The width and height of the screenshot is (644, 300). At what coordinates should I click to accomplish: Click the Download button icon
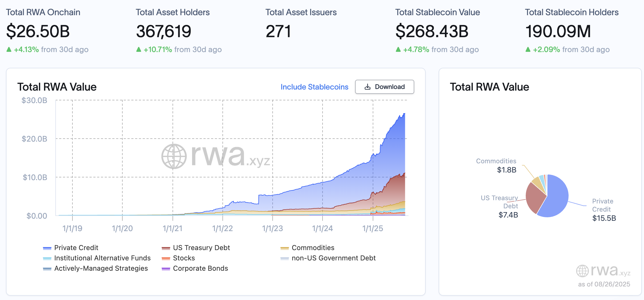(x=367, y=87)
